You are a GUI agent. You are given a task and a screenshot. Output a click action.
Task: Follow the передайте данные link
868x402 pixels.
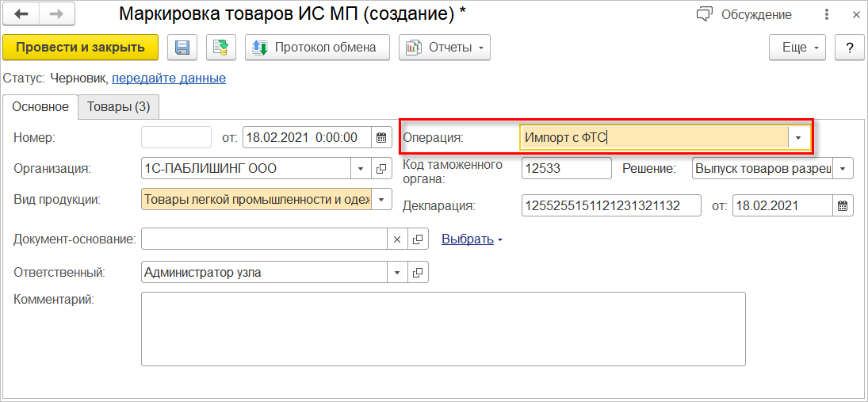(169, 78)
